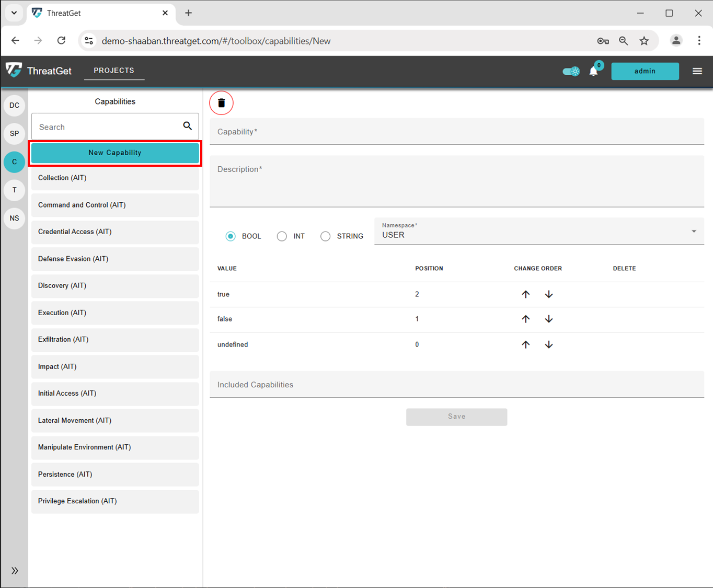Expand the left sidebar with double chevron

(15, 570)
